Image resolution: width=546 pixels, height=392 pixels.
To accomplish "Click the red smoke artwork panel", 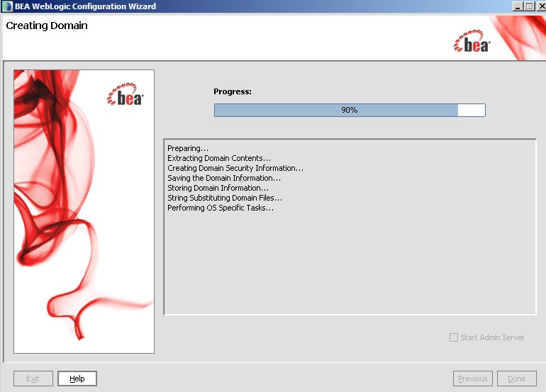I will [x=84, y=212].
